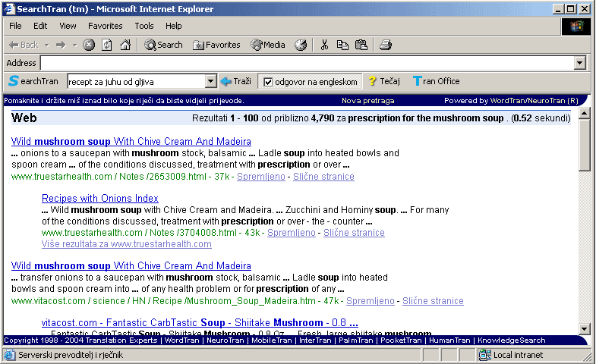Click the 'WordTran/NeuroTran (R)' link
596x364 pixels.
(x=534, y=101)
